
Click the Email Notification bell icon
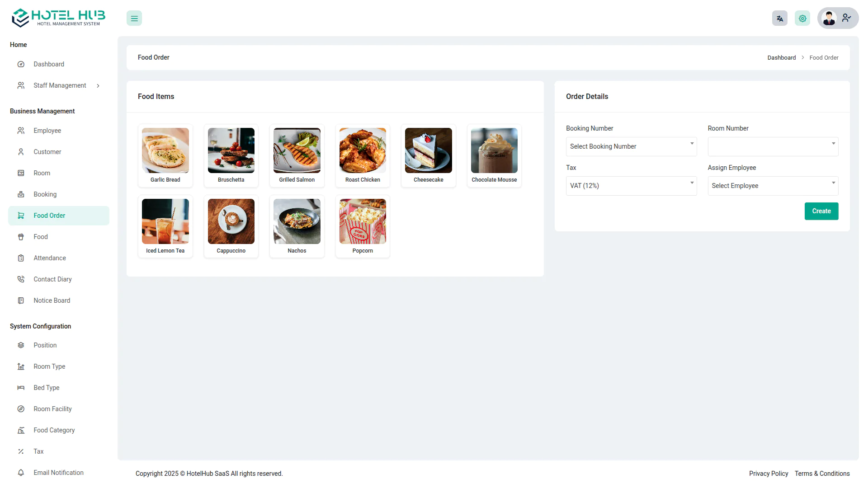click(21, 473)
